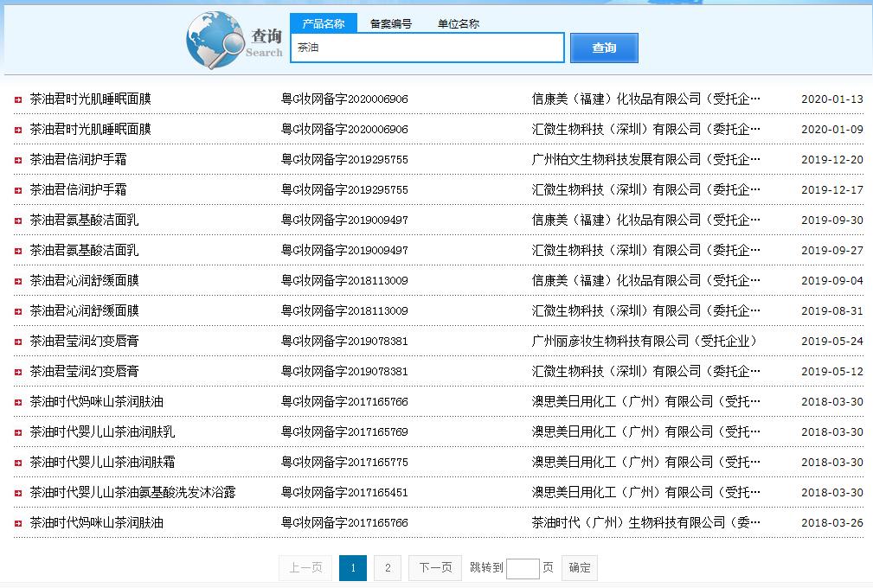The width and height of the screenshot is (873, 588).
Task: Click registration number 粤G妆网备字2020006906
Action: (x=346, y=99)
